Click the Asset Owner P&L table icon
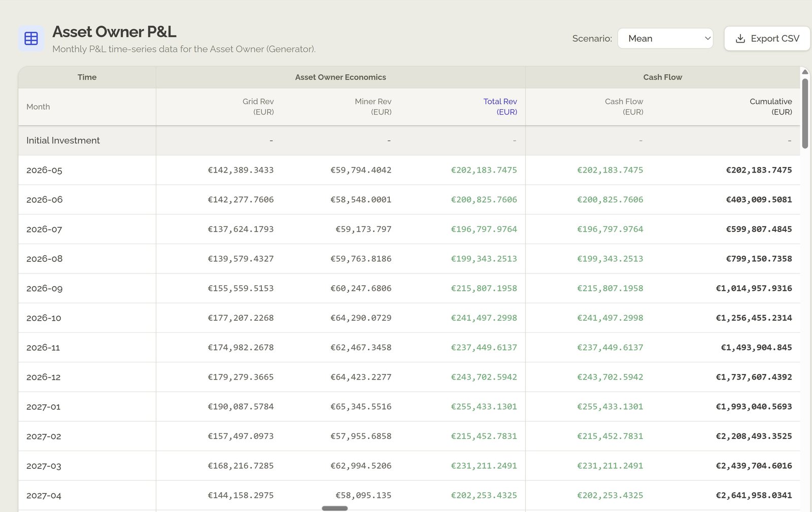 (x=31, y=39)
